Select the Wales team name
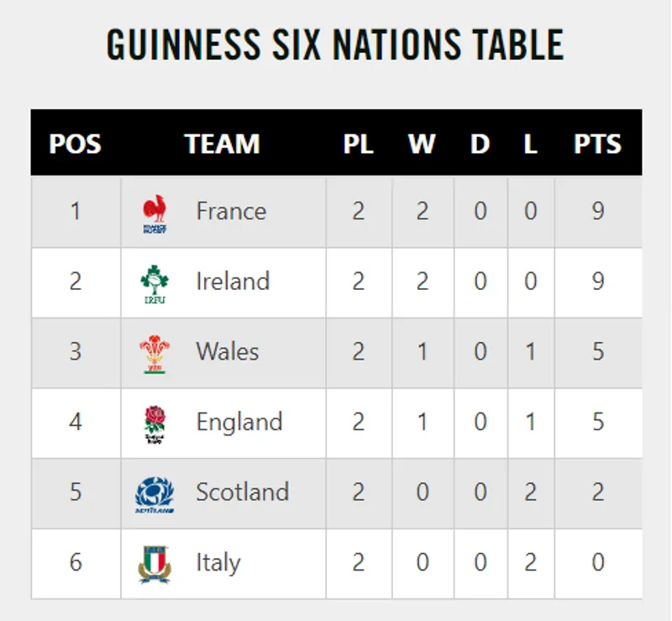The width and height of the screenshot is (672, 621). (x=228, y=351)
